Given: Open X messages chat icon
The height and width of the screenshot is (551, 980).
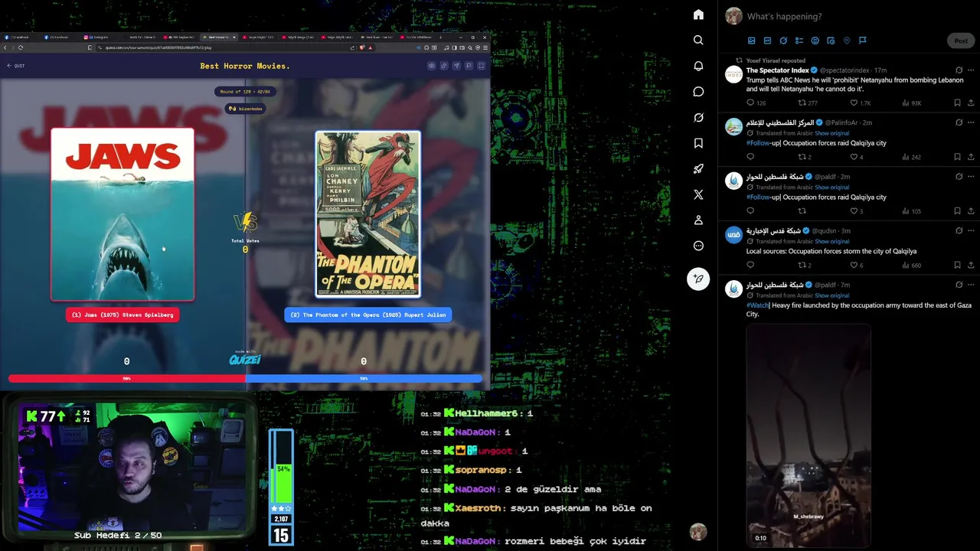Looking at the screenshot, I should tap(698, 92).
